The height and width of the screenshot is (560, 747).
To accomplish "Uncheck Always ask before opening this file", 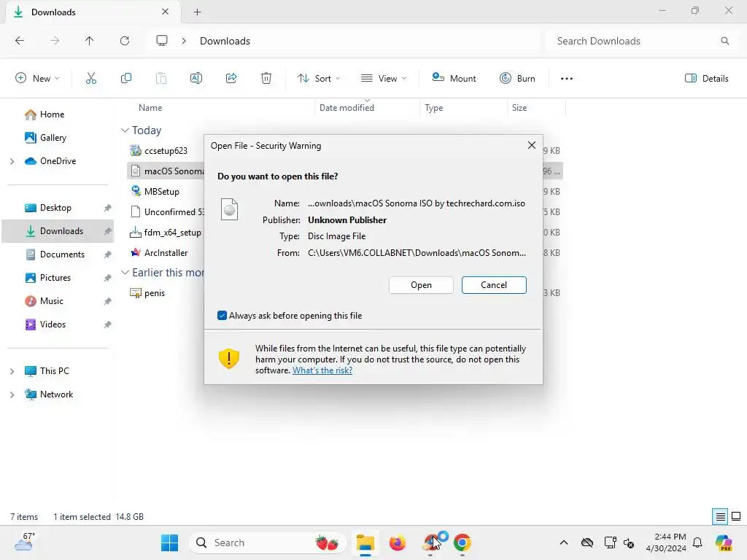I will tap(222, 315).
